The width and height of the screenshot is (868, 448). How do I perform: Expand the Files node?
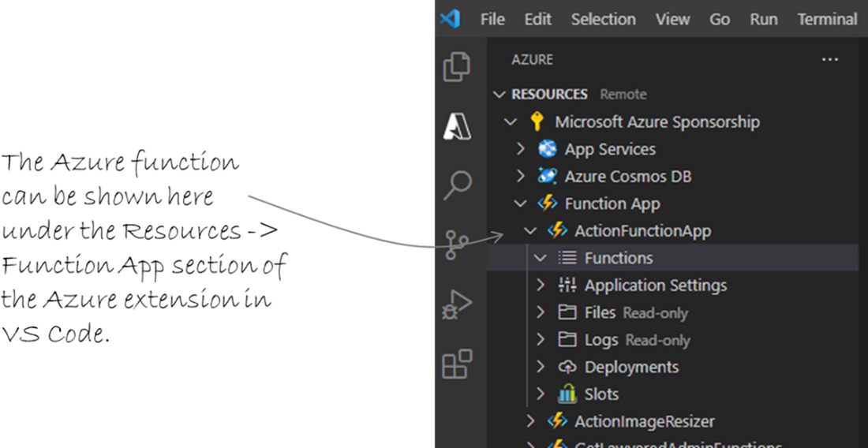click(x=541, y=312)
